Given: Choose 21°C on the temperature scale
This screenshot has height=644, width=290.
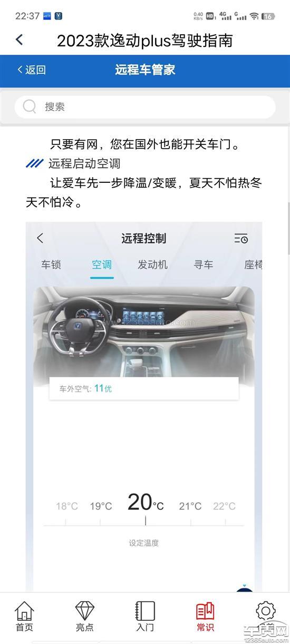Looking at the screenshot, I should [x=190, y=506].
